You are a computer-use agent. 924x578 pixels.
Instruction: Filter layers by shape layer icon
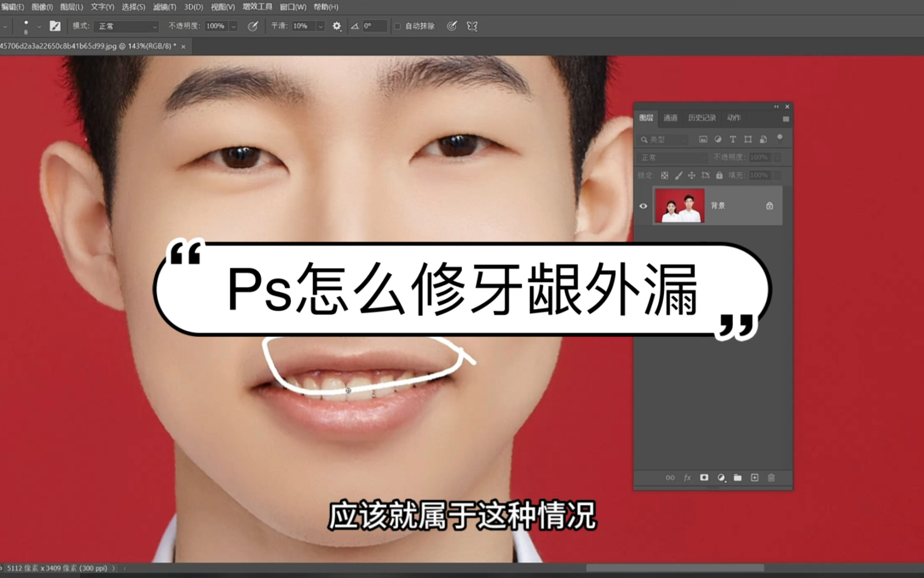click(x=748, y=139)
